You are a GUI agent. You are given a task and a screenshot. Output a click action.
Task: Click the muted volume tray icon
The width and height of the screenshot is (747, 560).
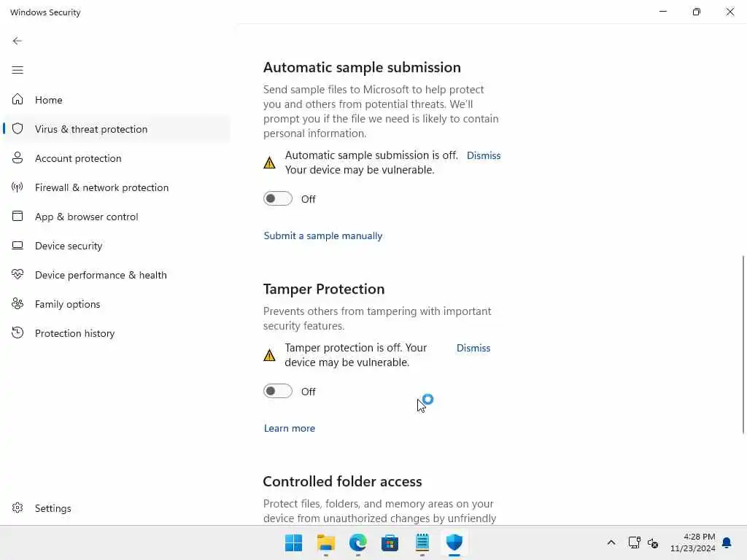tap(653, 542)
